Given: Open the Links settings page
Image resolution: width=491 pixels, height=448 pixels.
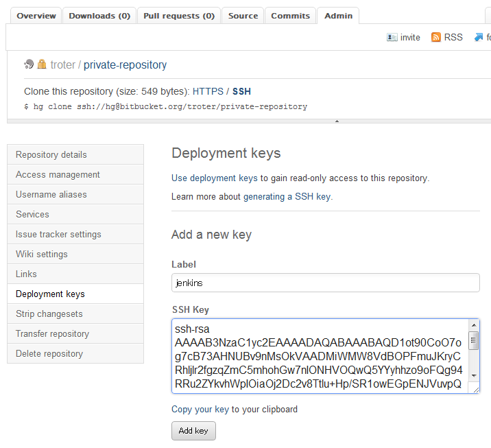Looking at the screenshot, I should 75,274.
